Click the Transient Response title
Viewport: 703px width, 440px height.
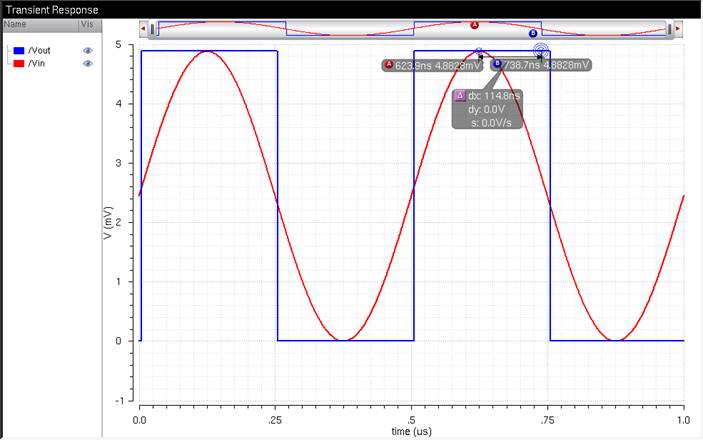point(52,10)
